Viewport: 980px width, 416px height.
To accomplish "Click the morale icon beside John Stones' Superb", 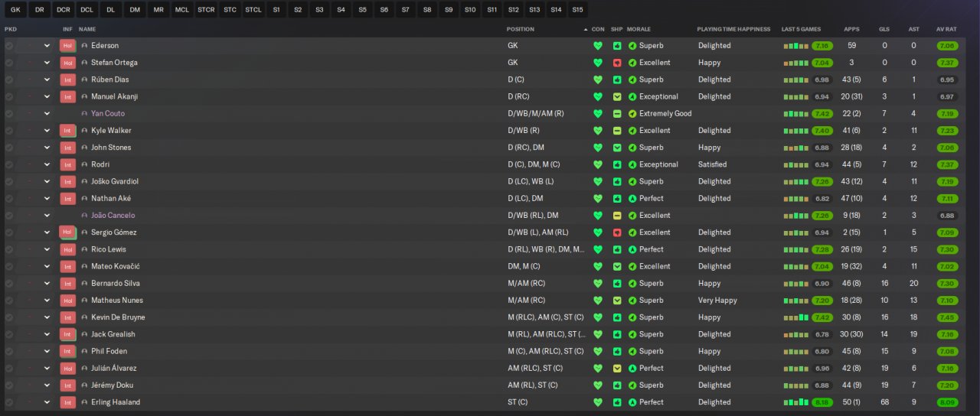I will pos(632,148).
